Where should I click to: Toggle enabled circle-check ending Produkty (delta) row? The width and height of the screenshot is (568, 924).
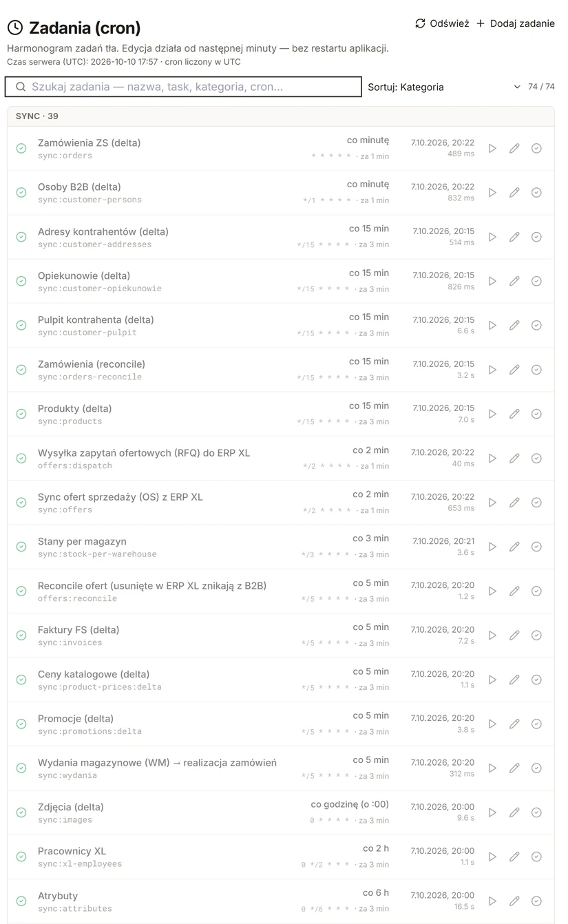coord(536,414)
